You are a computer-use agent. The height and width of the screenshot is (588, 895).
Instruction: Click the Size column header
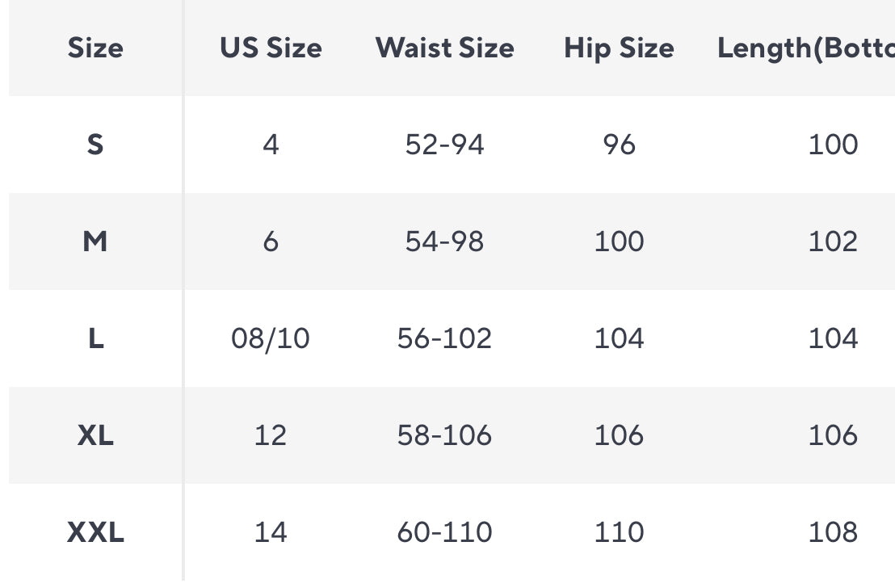95,48
